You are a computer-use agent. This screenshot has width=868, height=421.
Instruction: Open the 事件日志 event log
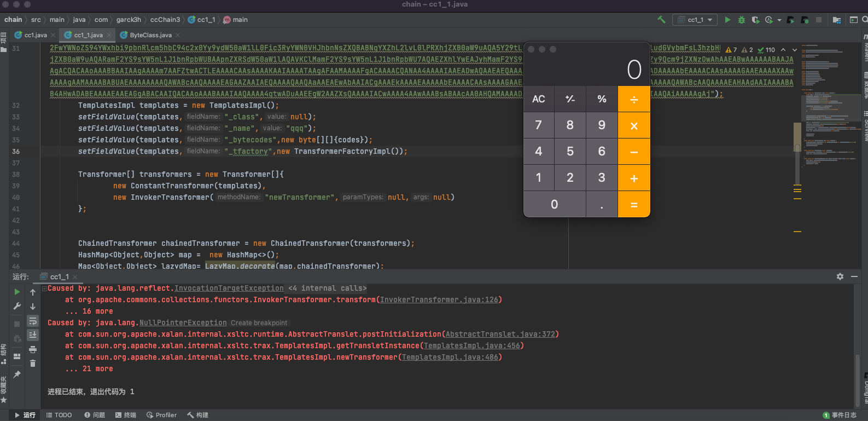pyautogui.click(x=840, y=415)
